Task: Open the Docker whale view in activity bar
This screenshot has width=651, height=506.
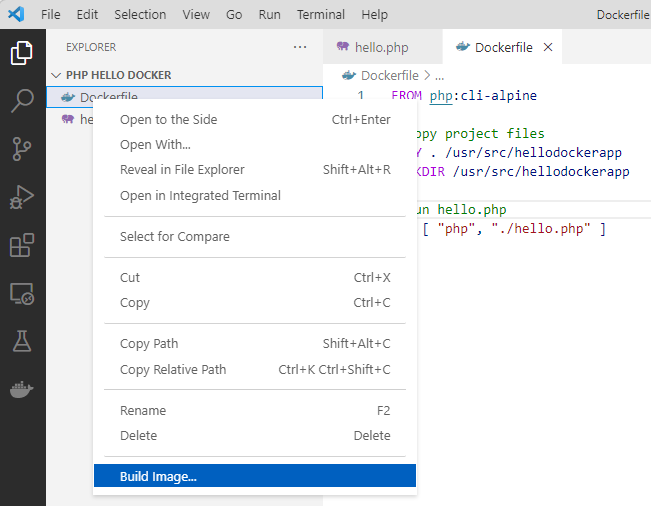Action: coord(22,389)
